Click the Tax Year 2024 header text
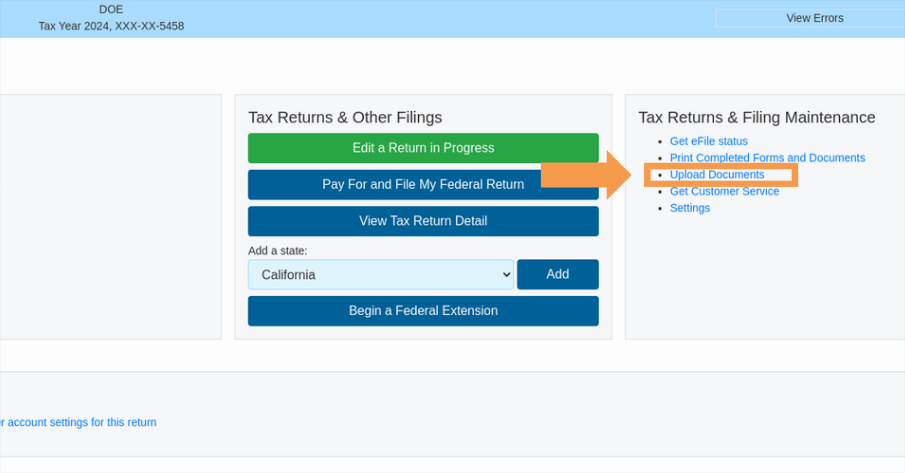905x473 pixels. (x=111, y=26)
